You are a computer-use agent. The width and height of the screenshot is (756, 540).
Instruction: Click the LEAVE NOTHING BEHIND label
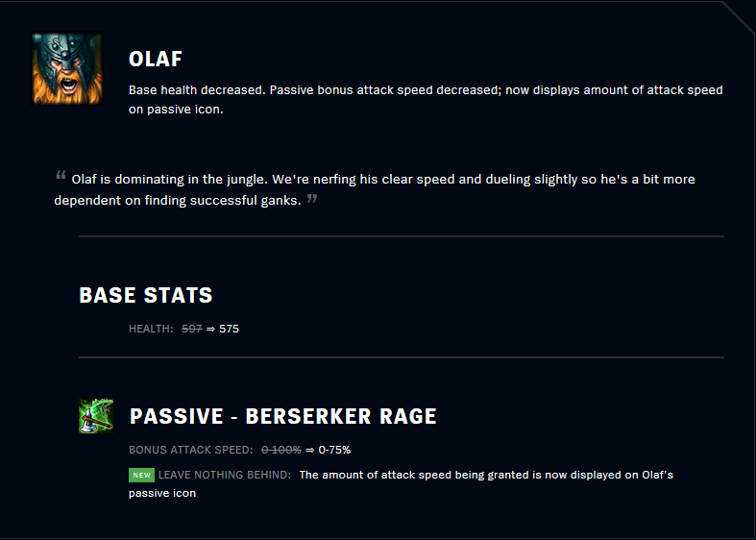225,475
